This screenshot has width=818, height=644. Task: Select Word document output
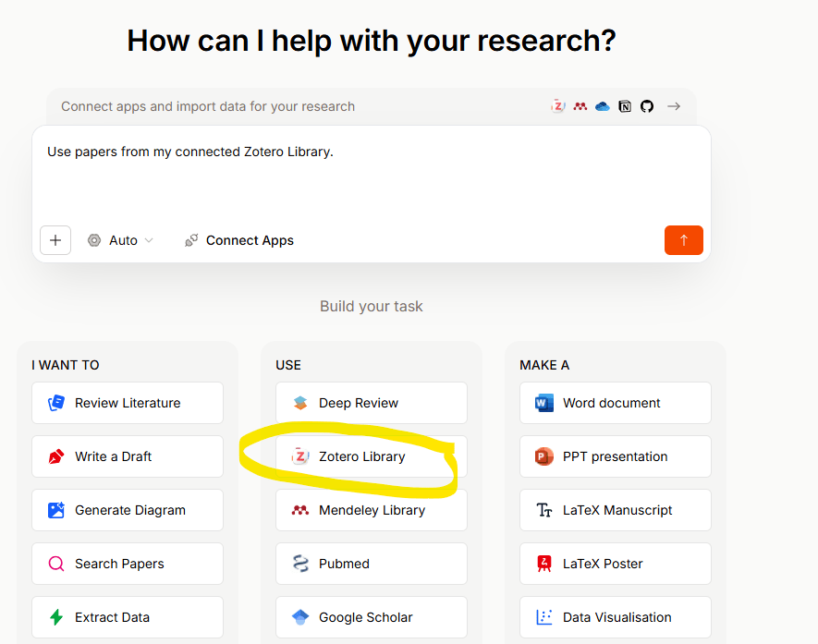pos(616,403)
